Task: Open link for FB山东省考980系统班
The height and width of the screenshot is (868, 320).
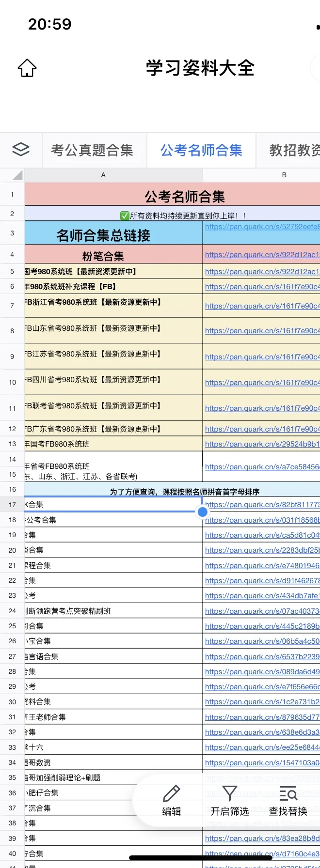Action: tap(262, 331)
